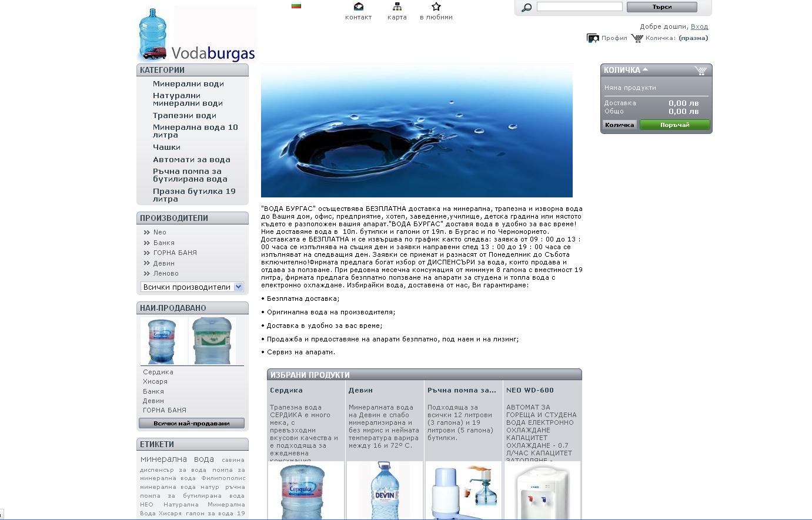Click the Профил icon
The image size is (812, 520).
593,38
